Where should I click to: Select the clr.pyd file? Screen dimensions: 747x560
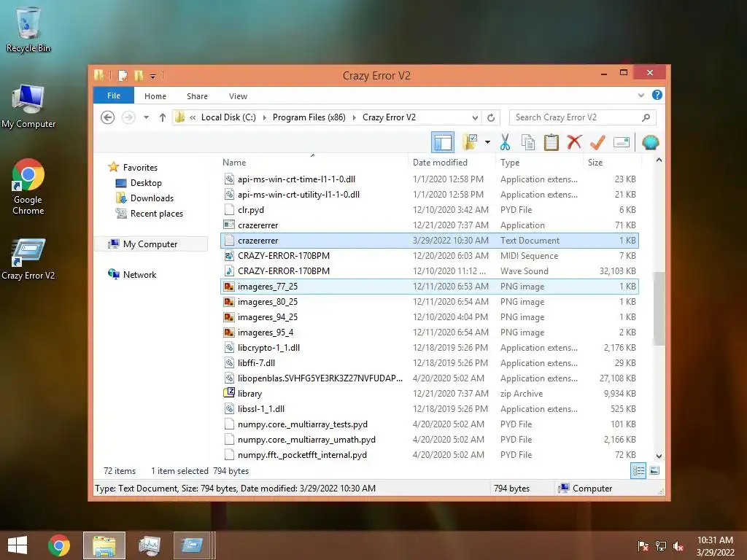[429, 209]
